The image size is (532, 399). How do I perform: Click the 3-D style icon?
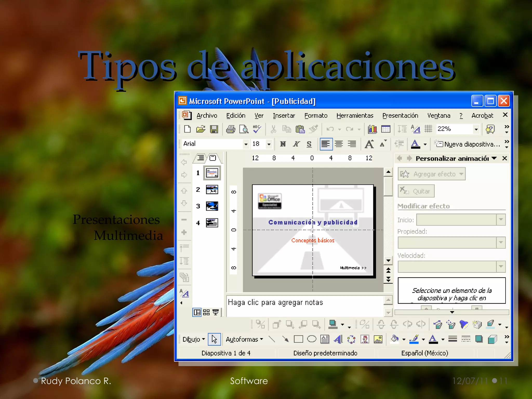tap(492, 339)
